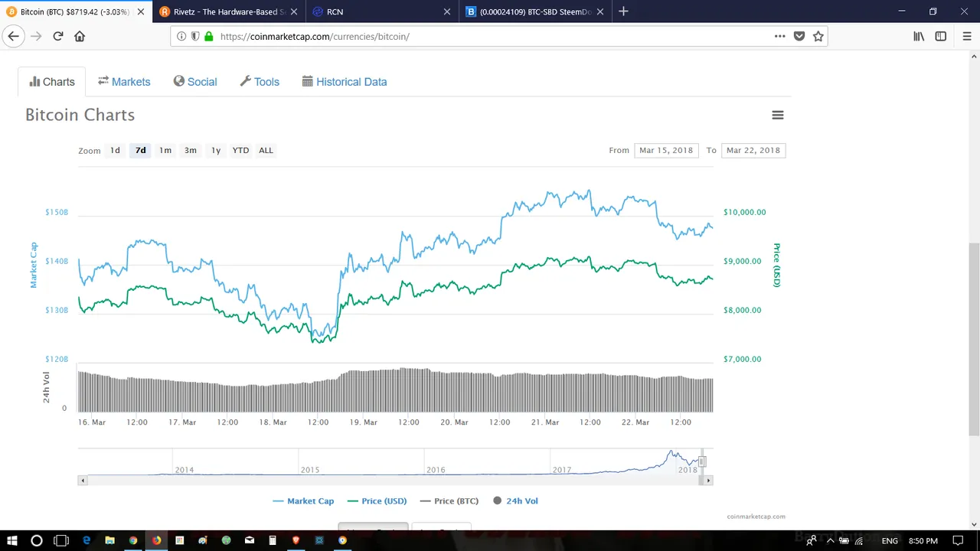Set chart zoom to 3m
The image size is (980, 551).
point(191,150)
